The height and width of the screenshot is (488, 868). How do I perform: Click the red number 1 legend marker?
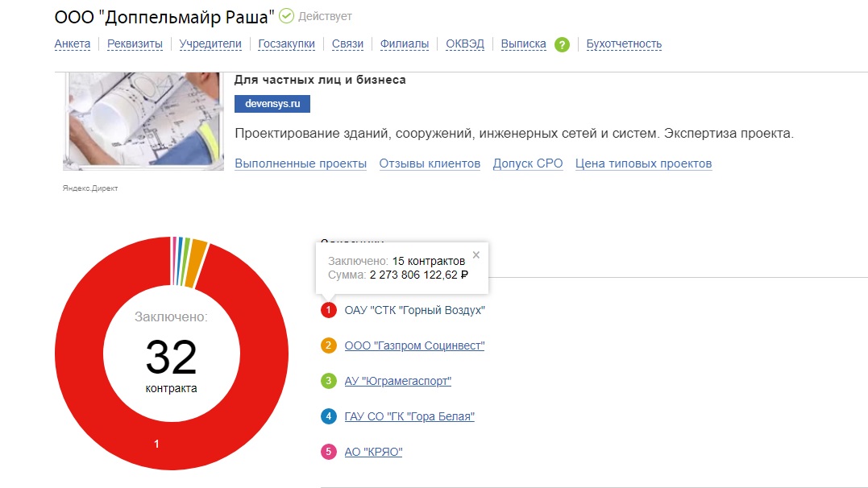(328, 310)
